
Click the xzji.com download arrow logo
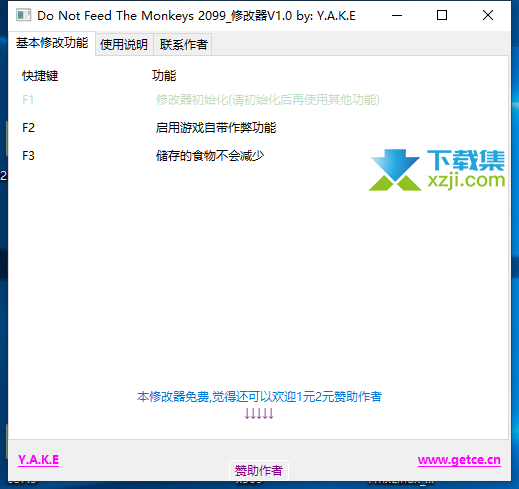pyautogui.click(x=395, y=170)
